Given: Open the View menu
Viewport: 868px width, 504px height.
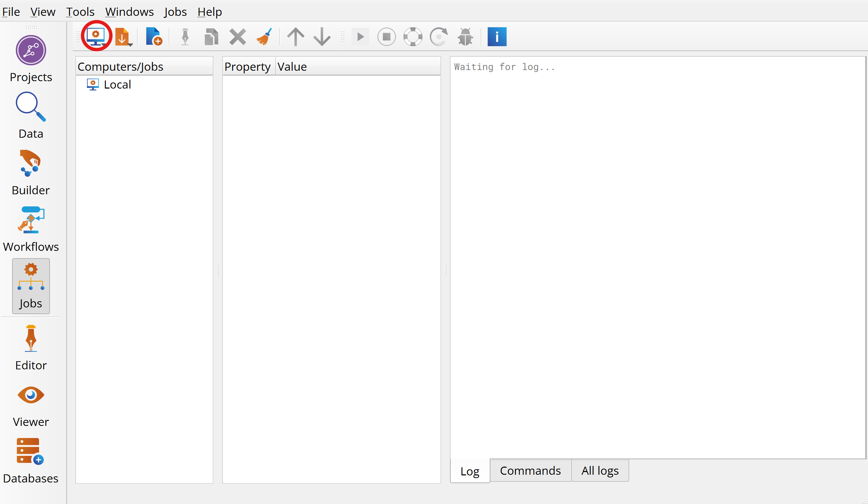Looking at the screenshot, I should point(43,12).
